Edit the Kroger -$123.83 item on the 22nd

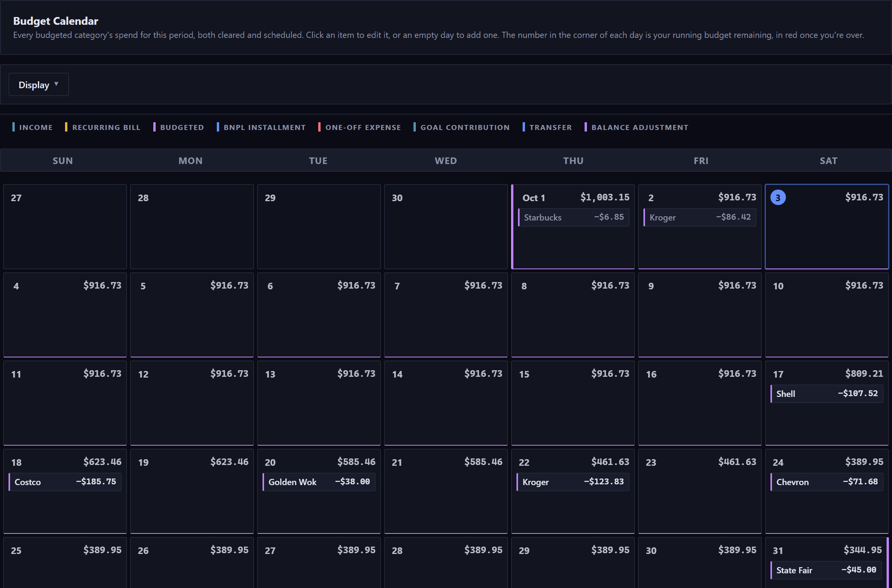pos(573,482)
